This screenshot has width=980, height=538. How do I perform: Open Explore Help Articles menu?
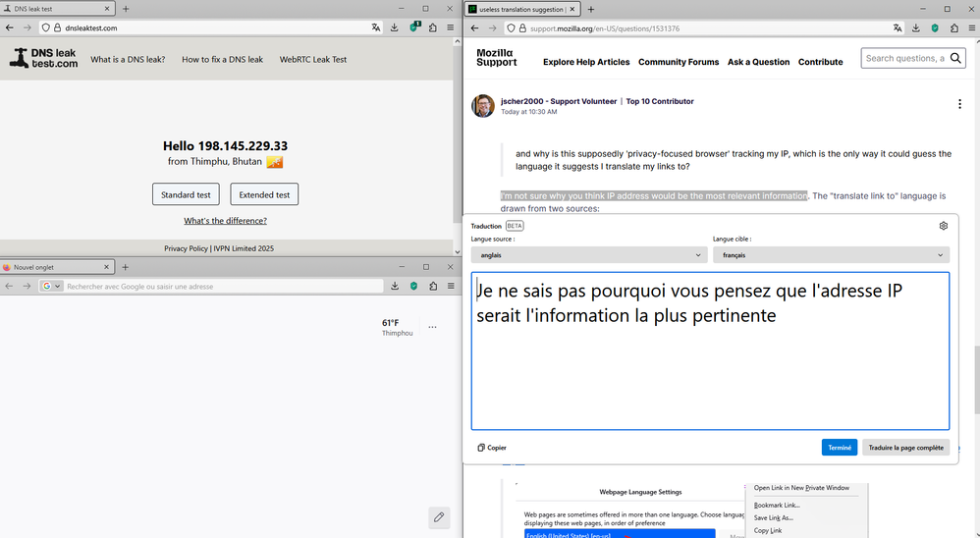coord(586,62)
